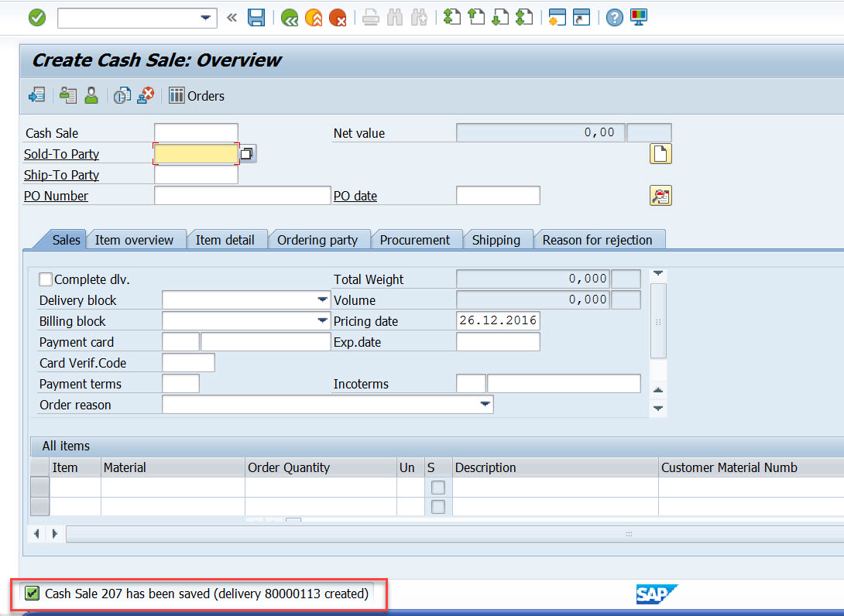Toggle the second S column checkbox

438,506
